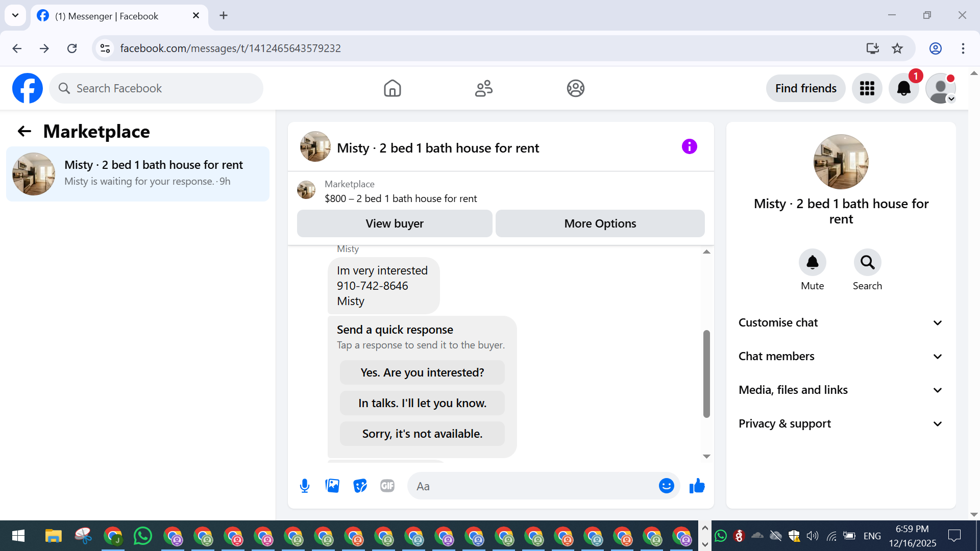Open taskbar volume control
The width and height of the screenshot is (980, 551).
pos(812,536)
